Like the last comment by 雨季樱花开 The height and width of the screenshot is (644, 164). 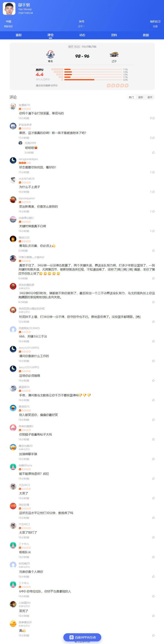click(x=154, y=635)
